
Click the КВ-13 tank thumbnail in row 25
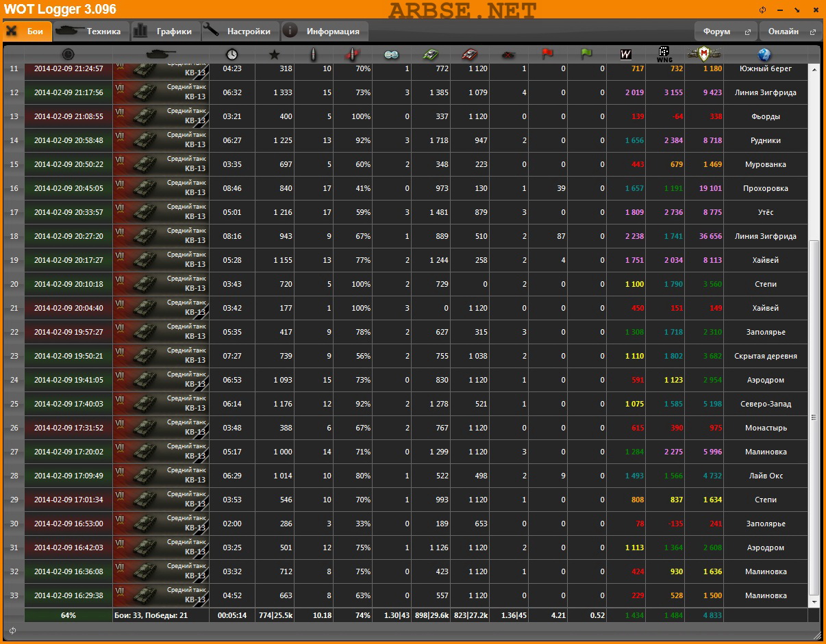tap(161, 404)
